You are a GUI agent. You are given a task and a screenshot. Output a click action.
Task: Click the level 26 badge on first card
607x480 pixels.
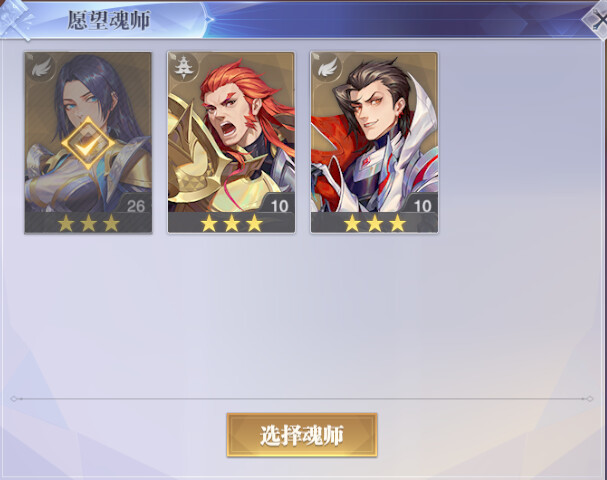(136, 206)
